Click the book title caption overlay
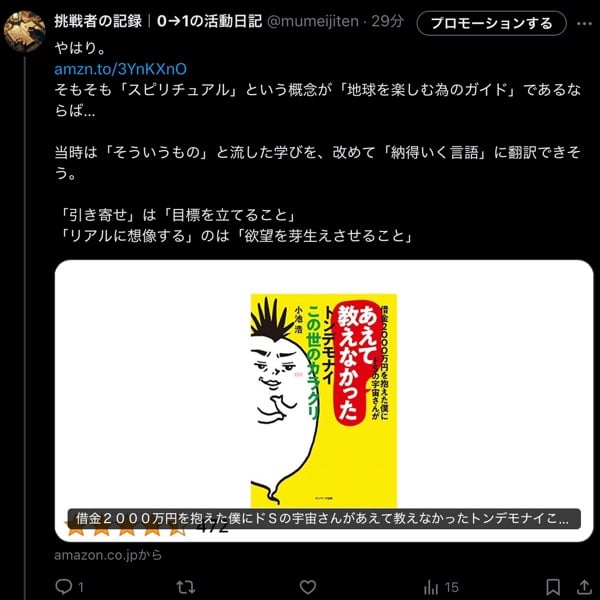 (x=324, y=519)
